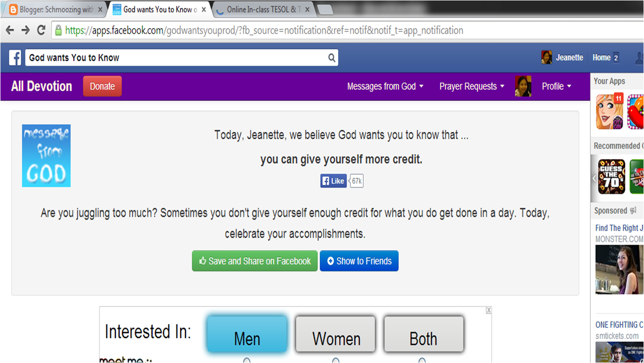Viewport: 644px width, 363px height.
Task: Click the smtickets ad image
Action: coord(619,352)
